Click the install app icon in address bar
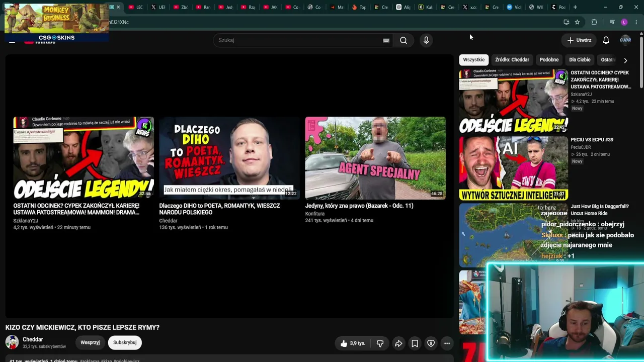 566,22
